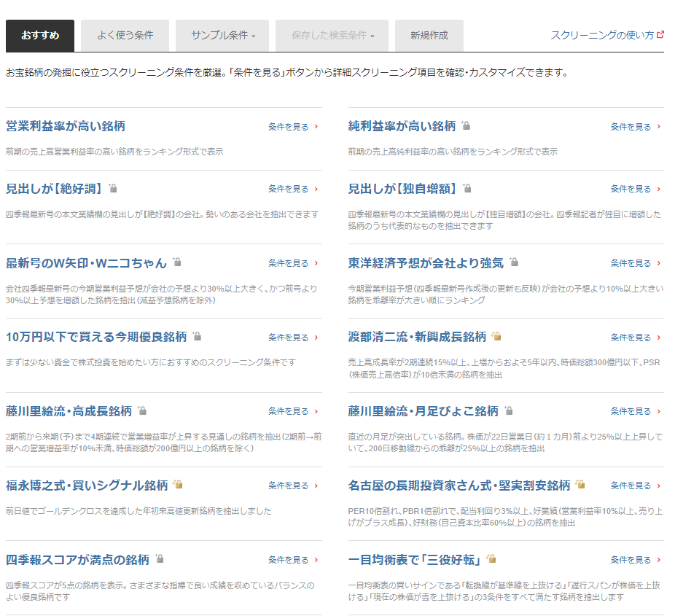
Task: Click gold lock icon beside 一目均衡表で「三役好転」
Action: click(x=491, y=559)
